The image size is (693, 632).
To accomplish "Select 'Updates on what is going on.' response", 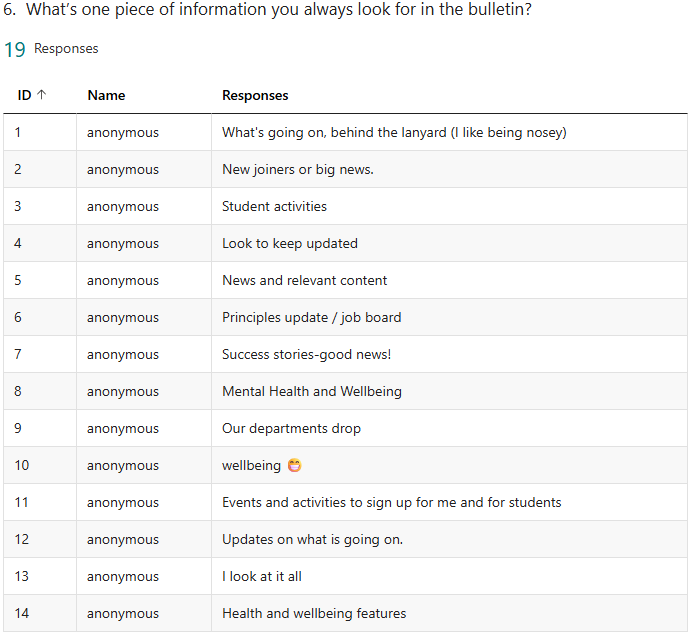I will (x=312, y=539).
